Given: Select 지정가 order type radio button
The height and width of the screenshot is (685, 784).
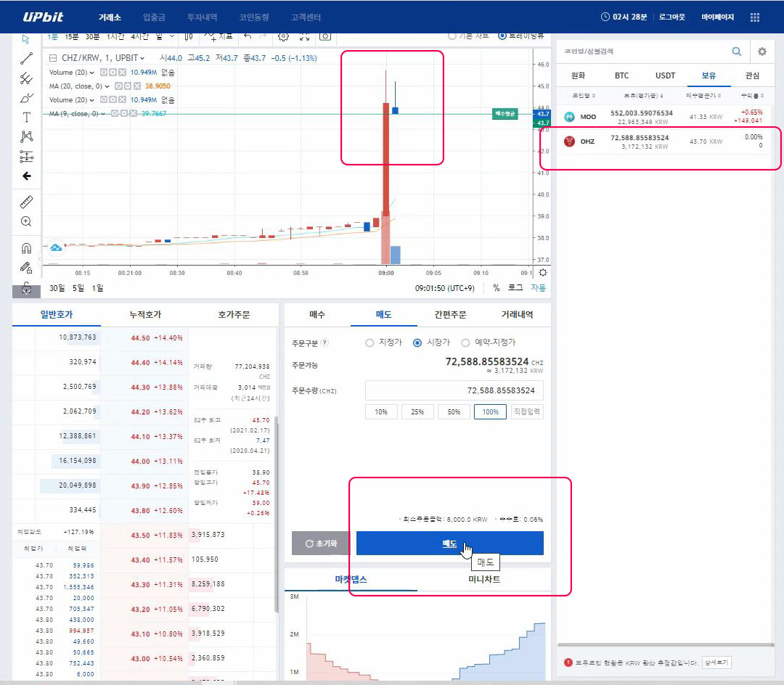Looking at the screenshot, I should pos(369,342).
